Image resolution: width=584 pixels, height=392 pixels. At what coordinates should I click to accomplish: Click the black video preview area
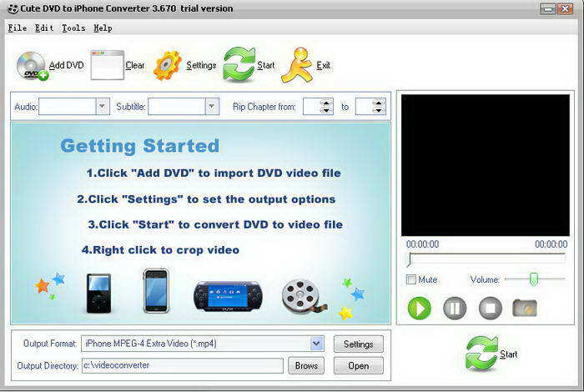pos(485,165)
